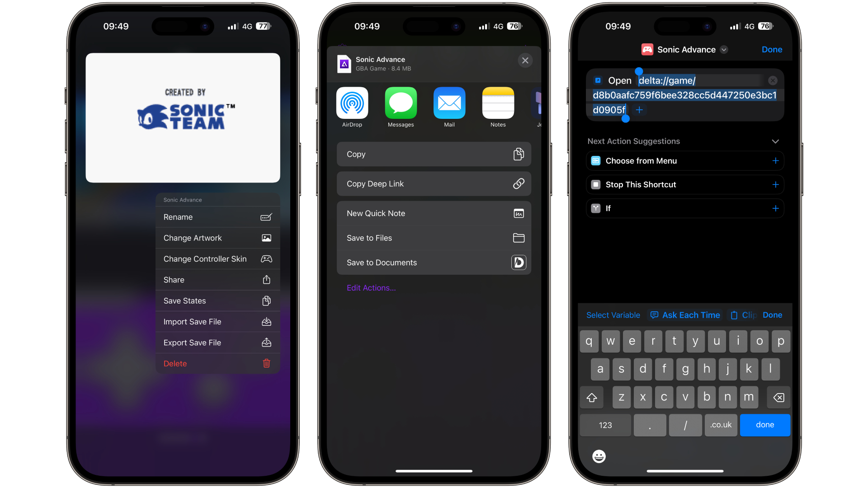Tap Edit Actions in share sheet
Screen dimensions: 868x488
pos(371,288)
